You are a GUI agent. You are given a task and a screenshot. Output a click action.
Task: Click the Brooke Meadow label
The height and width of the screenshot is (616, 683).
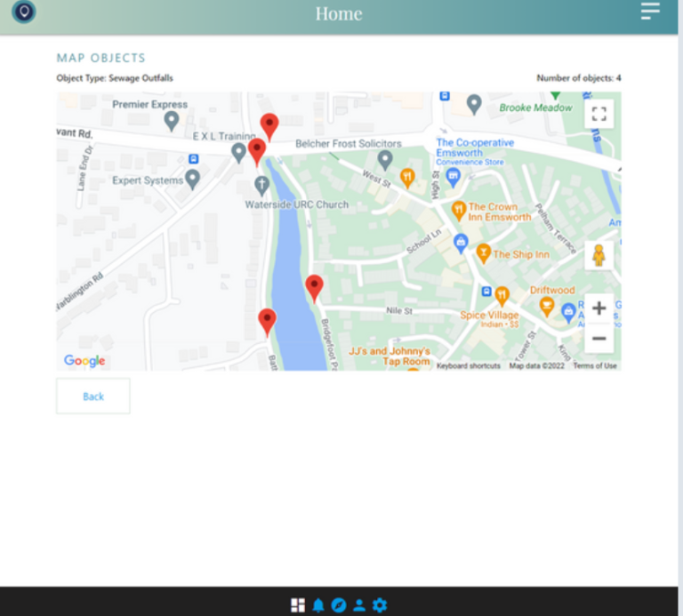click(535, 108)
